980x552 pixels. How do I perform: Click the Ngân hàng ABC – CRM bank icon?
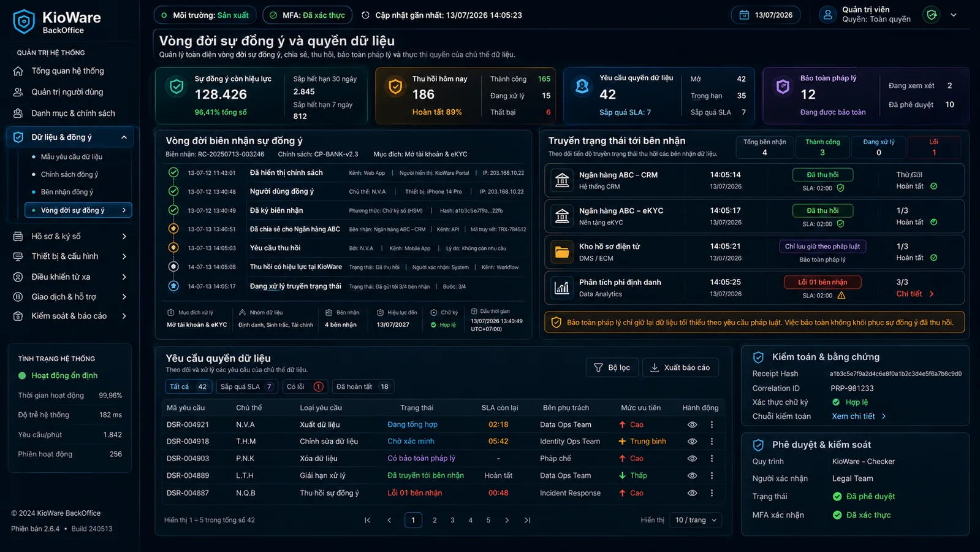[562, 180]
